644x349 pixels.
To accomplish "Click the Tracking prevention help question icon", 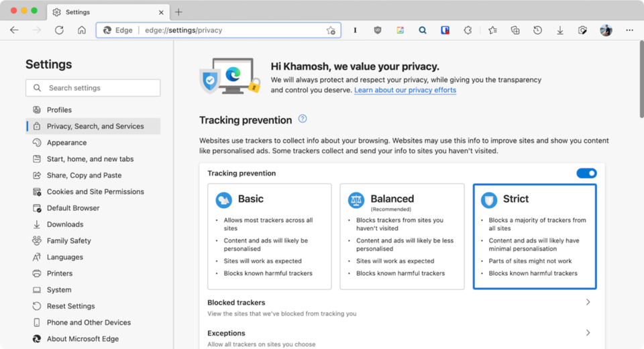I will (x=303, y=119).
